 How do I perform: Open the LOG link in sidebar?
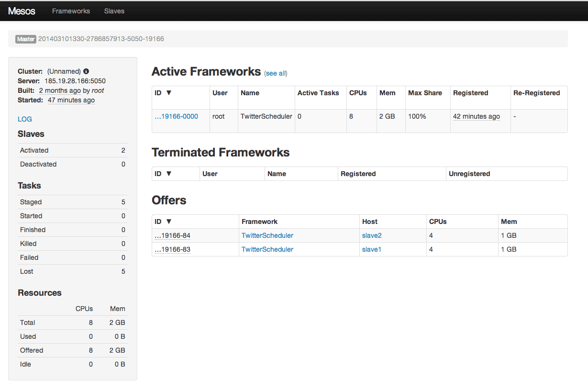(25, 119)
